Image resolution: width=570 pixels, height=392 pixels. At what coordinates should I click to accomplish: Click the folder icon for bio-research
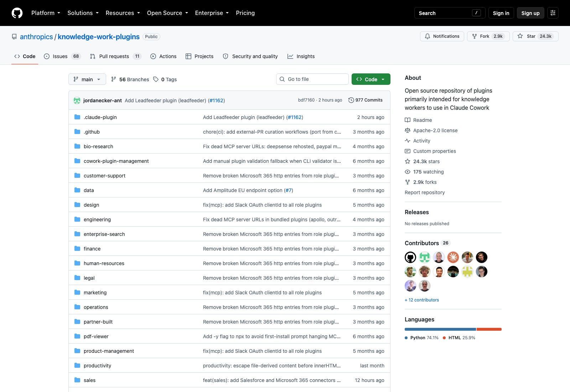pyautogui.click(x=77, y=146)
